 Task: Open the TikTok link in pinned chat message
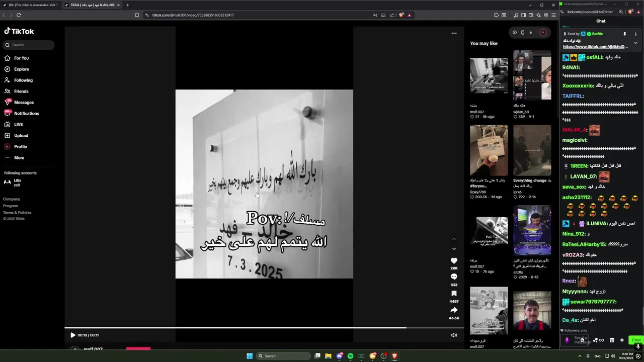click(x=595, y=47)
